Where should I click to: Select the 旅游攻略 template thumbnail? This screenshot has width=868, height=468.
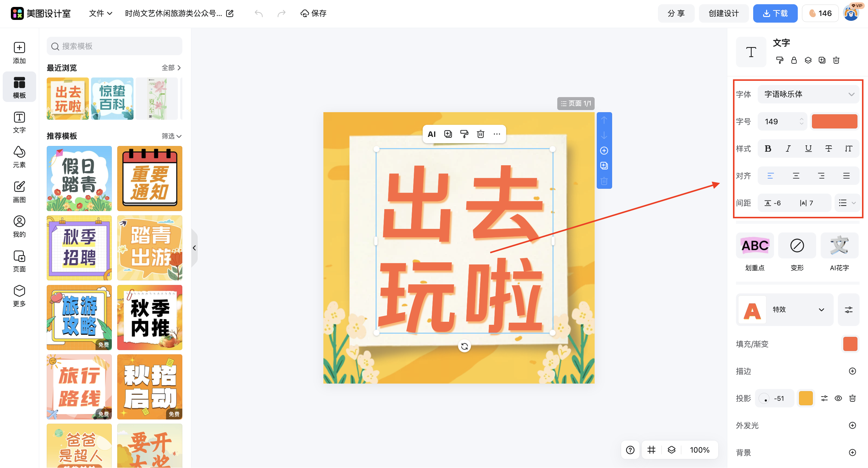[79, 317]
